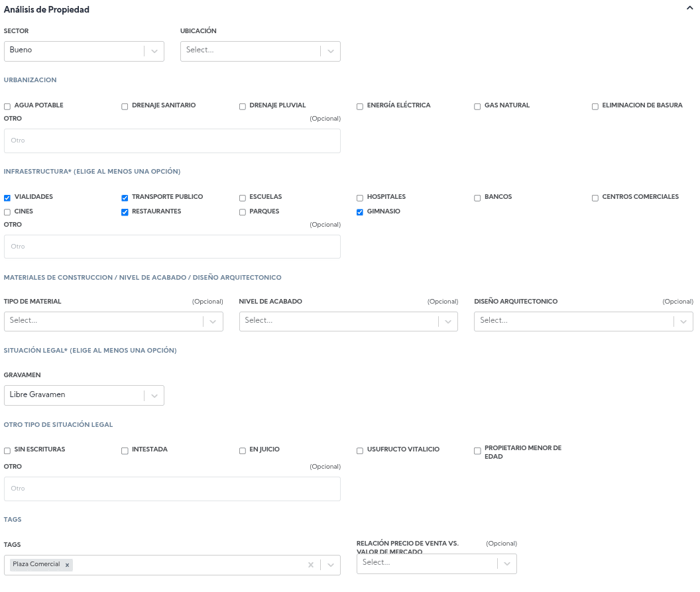
Task: Clear all tags with the X icon
Action: [x=310, y=565]
